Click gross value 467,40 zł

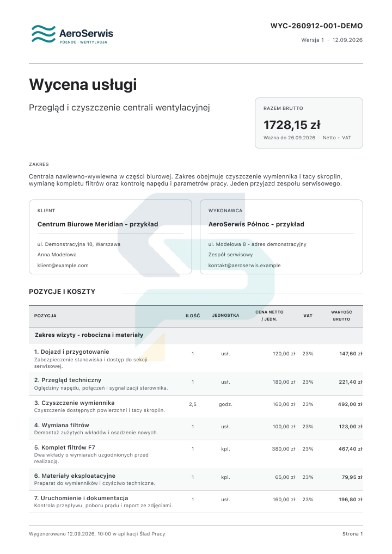point(351,449)
